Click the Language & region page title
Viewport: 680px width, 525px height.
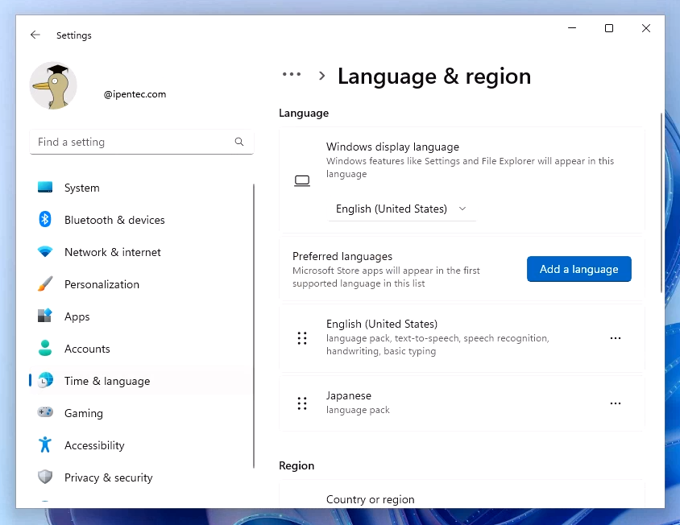pyautogui.click(x=434, y=76)
